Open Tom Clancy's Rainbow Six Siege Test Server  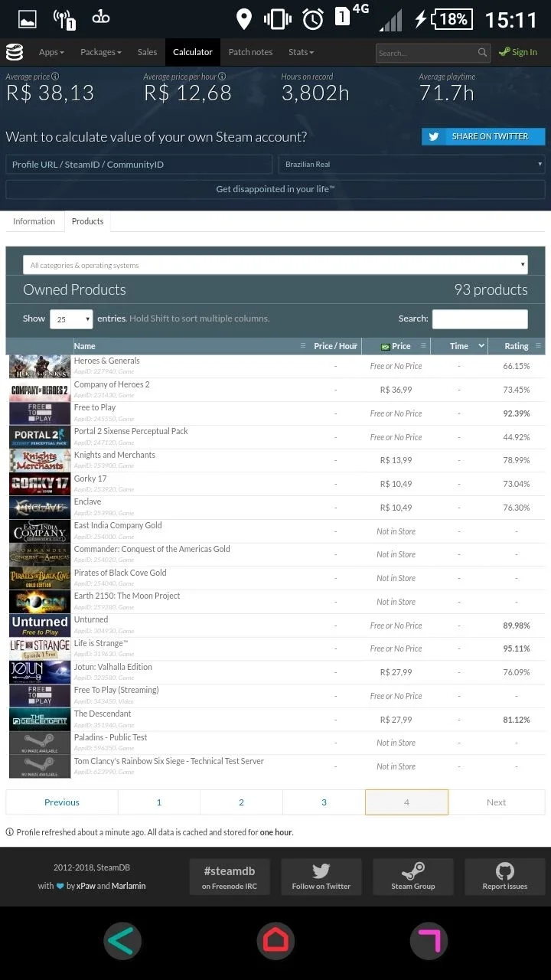click(169, 761)
